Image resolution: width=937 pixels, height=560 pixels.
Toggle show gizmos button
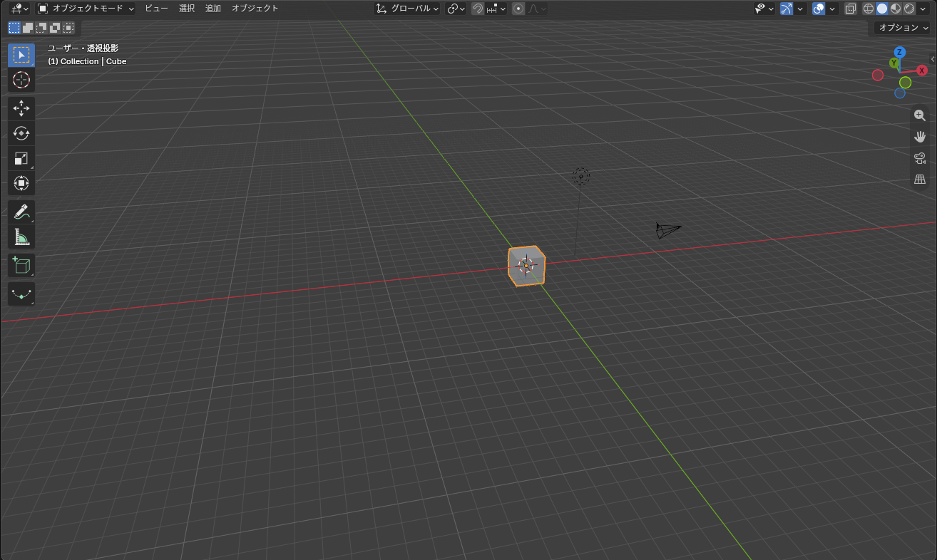point(787,9)
